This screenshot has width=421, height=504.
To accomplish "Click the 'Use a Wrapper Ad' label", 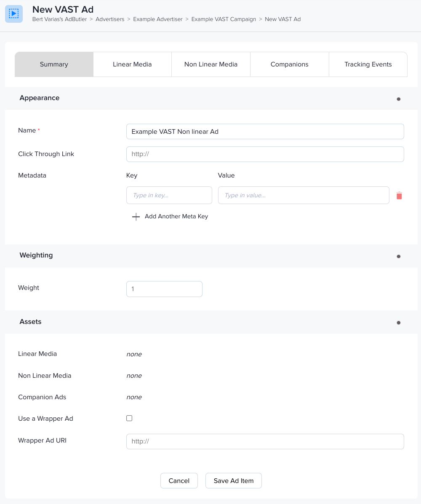I will tap(45, 419).
